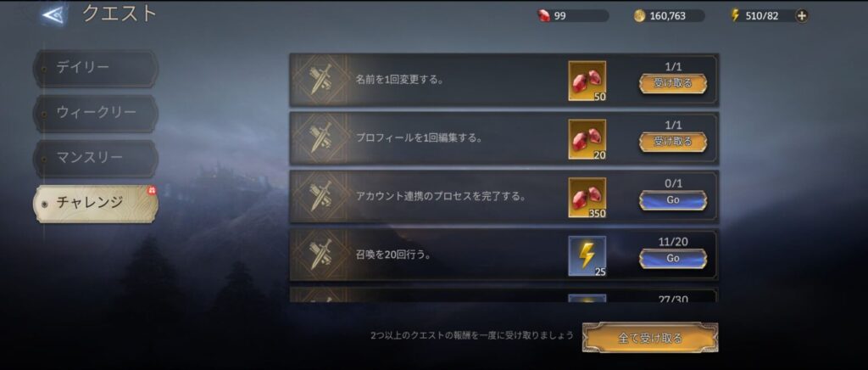Viewport: 868px width, 370px height.
Task: Tap the sword emblem on the summon 20 times quest
Action: (320, 255)
